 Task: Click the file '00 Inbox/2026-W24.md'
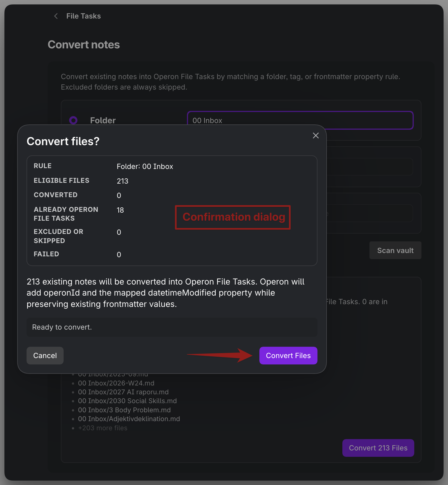(116, 383)
